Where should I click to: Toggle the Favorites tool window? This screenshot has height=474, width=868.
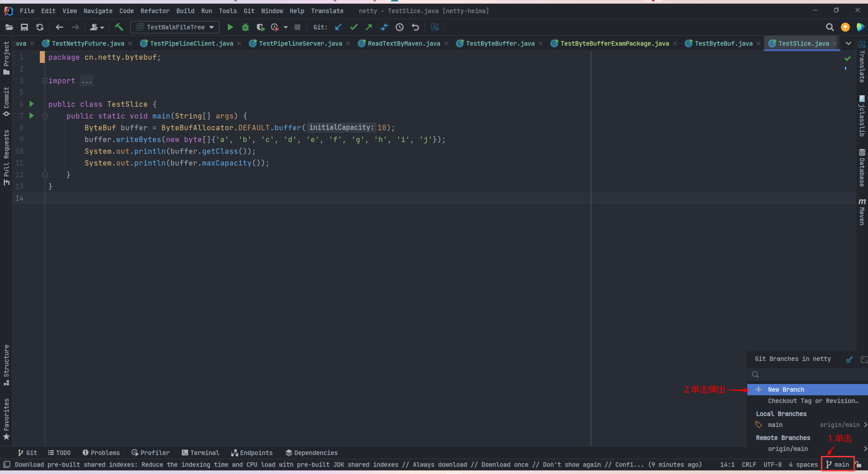tap(6, 419)
